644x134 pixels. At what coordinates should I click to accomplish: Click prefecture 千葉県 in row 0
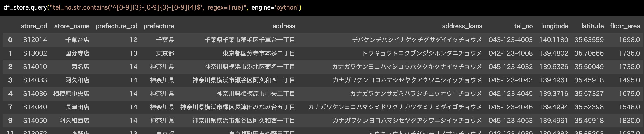tap(165, 40)
